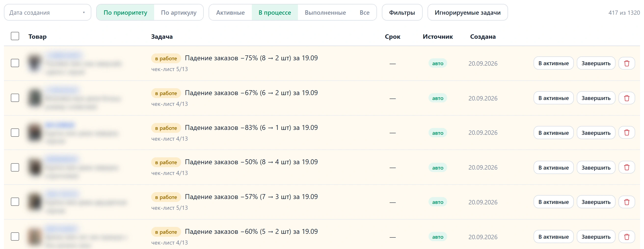Switch to По артикулу view
Image resolution: width=644 pixels, height=249 pixels.
coord(178,12)
